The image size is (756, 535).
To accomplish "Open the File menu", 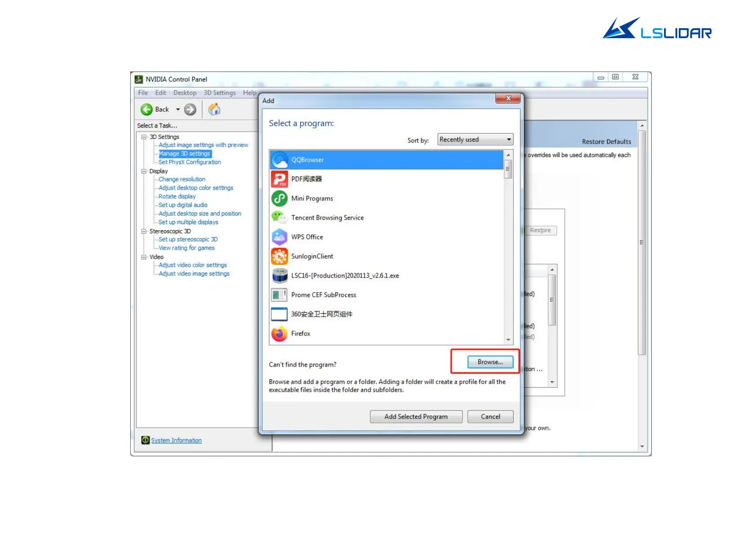I will 143,93.
